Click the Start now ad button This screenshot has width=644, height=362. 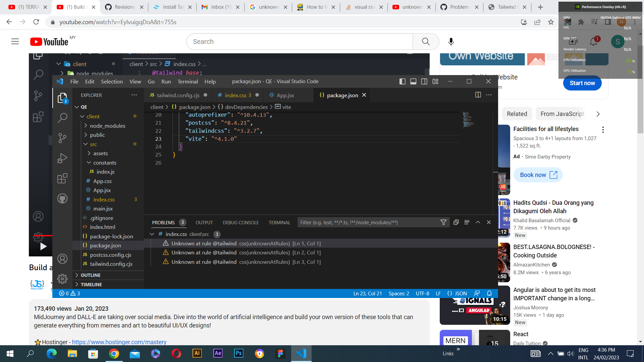pos(582,83)
